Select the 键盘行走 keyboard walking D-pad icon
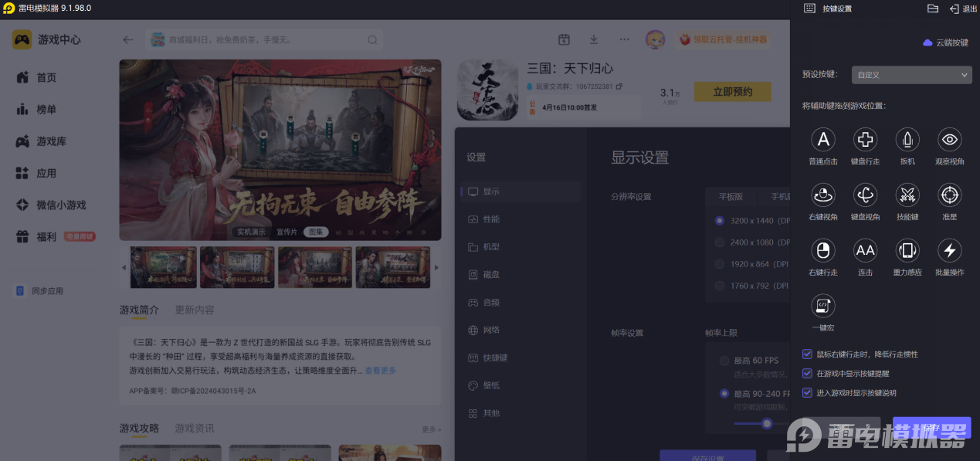The image size is (980, 461). (865, 139)
